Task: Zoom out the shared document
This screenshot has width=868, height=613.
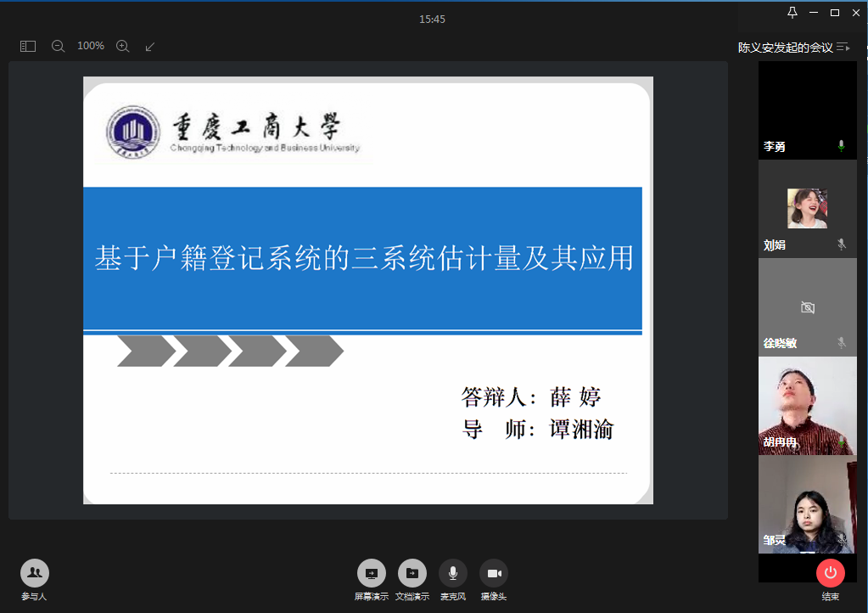Action: (58, 47)
